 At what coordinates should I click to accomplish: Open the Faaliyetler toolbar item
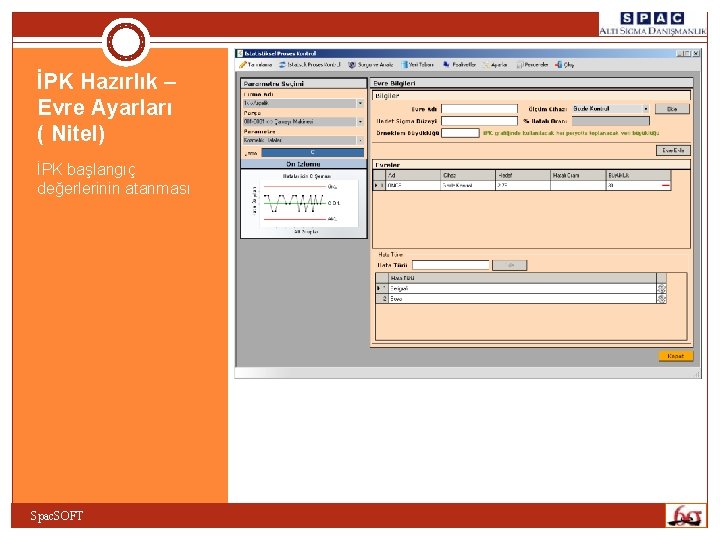(x=459, y=65)
